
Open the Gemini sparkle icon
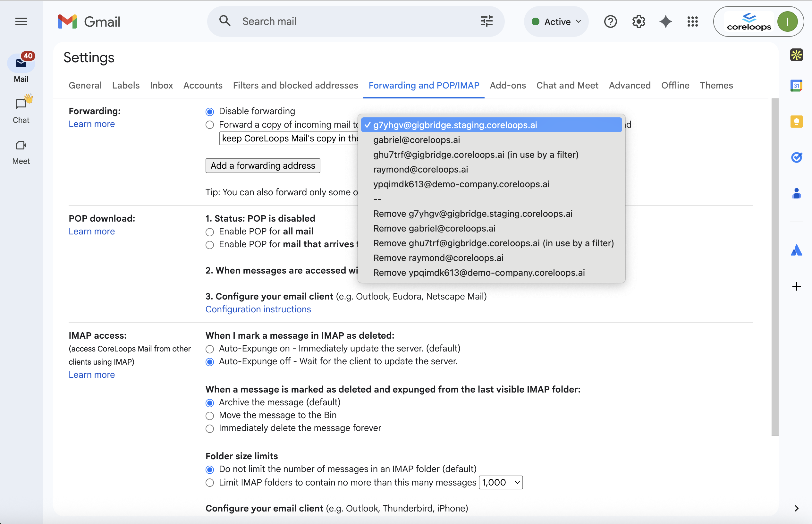[665, 22]
